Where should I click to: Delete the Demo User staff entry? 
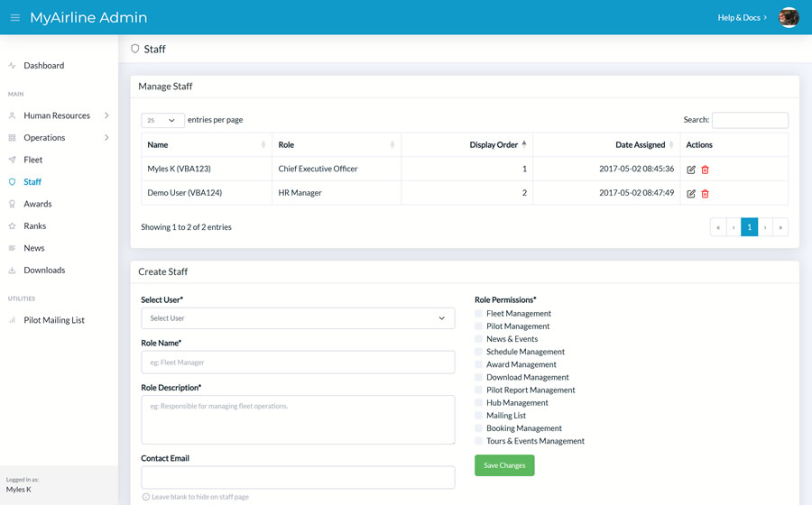705,194
